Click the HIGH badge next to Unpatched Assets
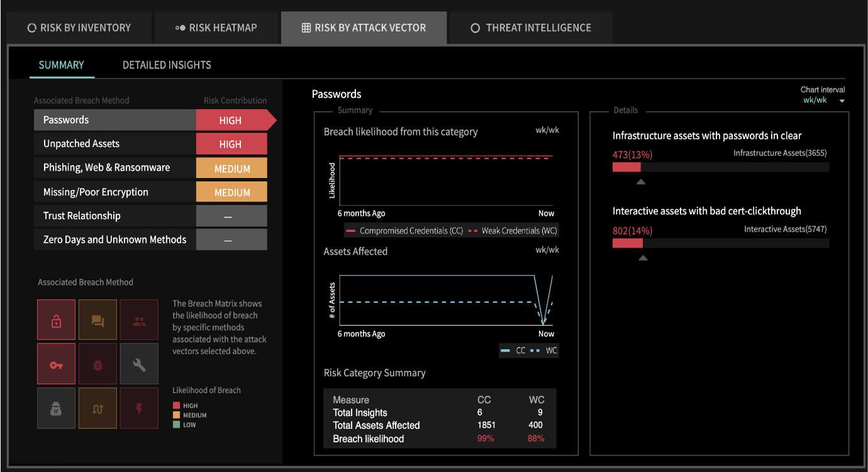Viewport: 868px width, 472px height. click(231, 144)
